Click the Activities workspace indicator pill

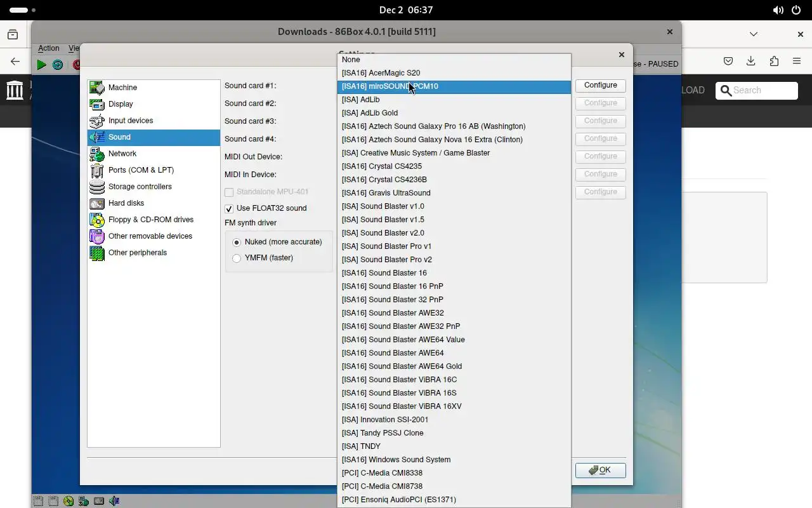tap(22, 10)
